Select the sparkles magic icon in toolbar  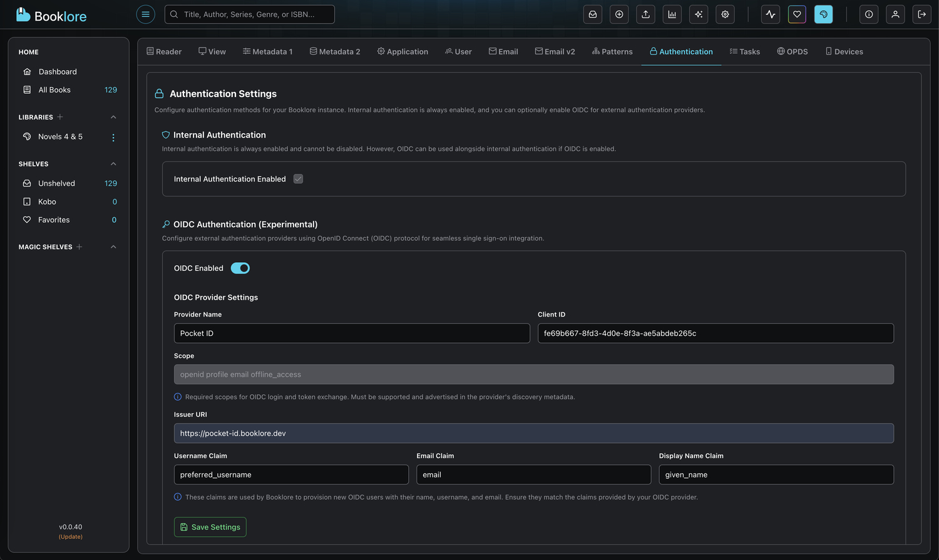pos(699,14)
